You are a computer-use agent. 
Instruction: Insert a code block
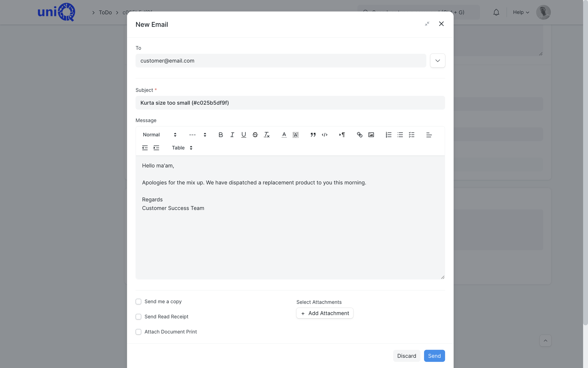[x=325, y=135]
